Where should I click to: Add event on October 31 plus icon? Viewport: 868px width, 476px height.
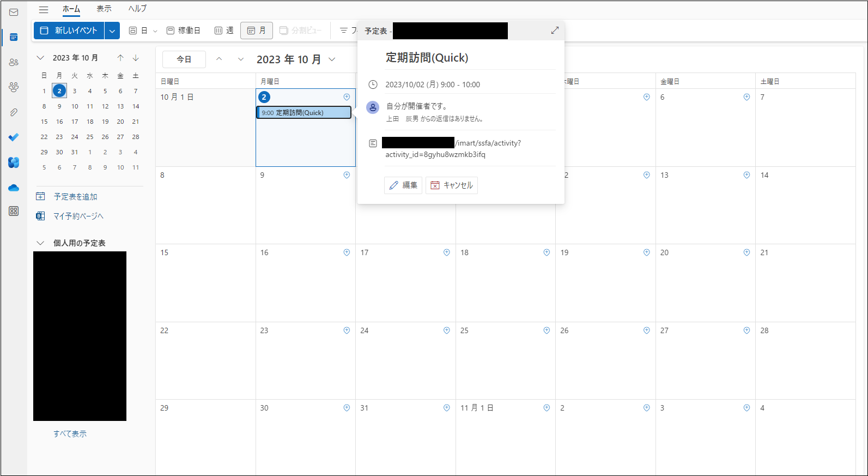pos(447,408)
